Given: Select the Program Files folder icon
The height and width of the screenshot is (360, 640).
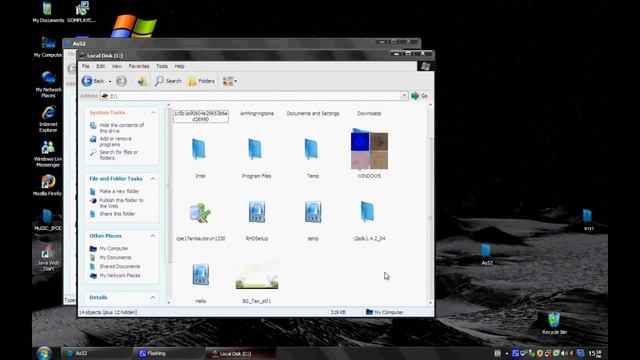Looking at the screenshot, I should (256, 149).
